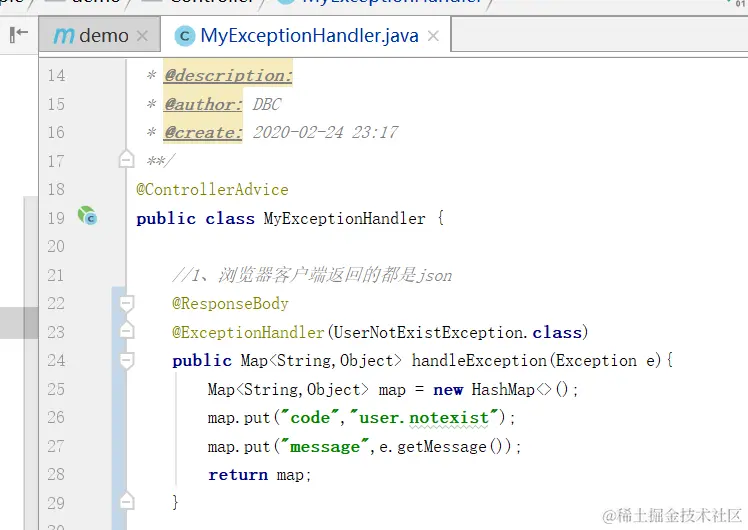Click the class icon on MyExceptionHandler.java tab

185,36
